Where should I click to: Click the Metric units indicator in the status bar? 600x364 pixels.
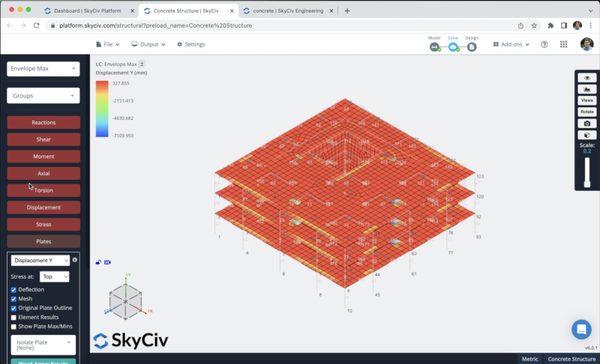point(529,359)
